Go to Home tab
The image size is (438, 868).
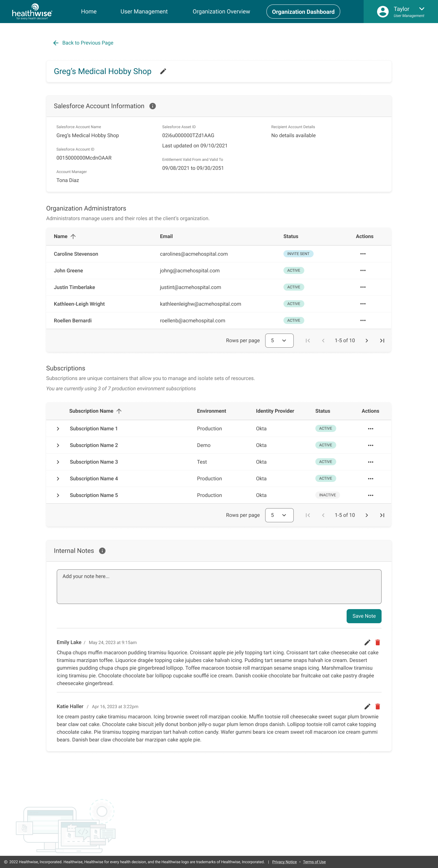click(x=89, y=12)
